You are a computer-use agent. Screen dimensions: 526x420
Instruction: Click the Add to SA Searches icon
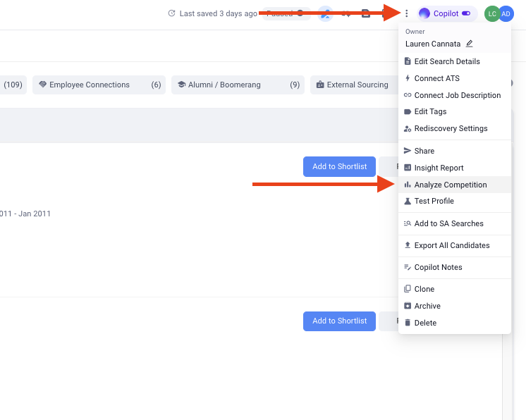tap(408, 223)
